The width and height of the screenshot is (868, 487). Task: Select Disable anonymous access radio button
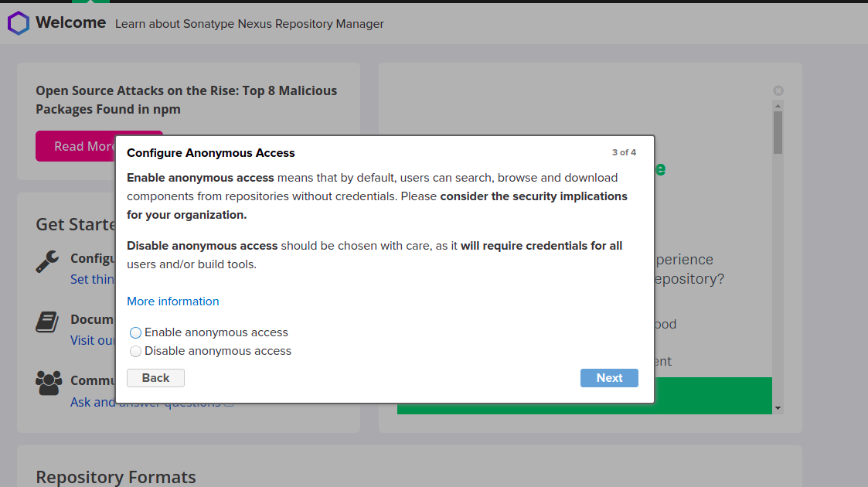pyautogui.click(x=135, y=352)
